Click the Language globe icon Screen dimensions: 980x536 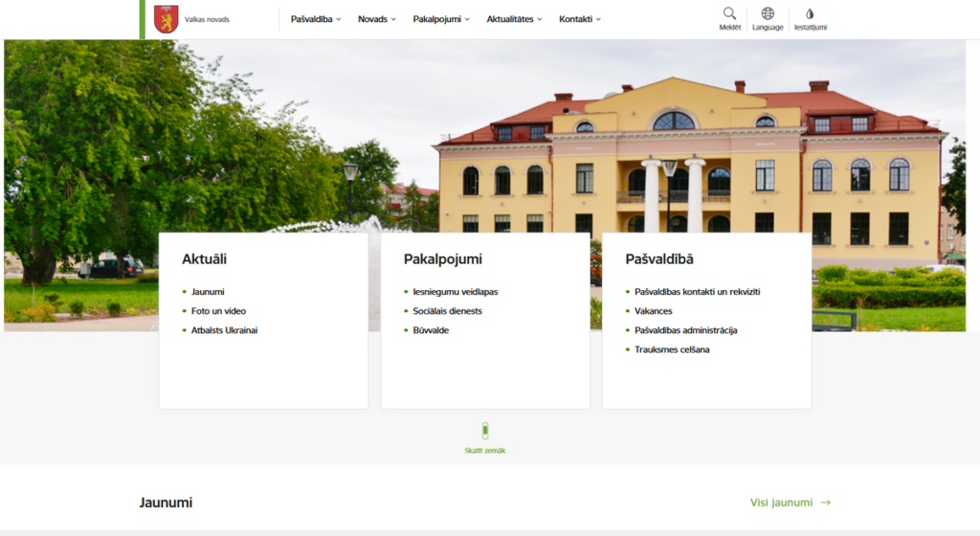[x=768, y=14]
